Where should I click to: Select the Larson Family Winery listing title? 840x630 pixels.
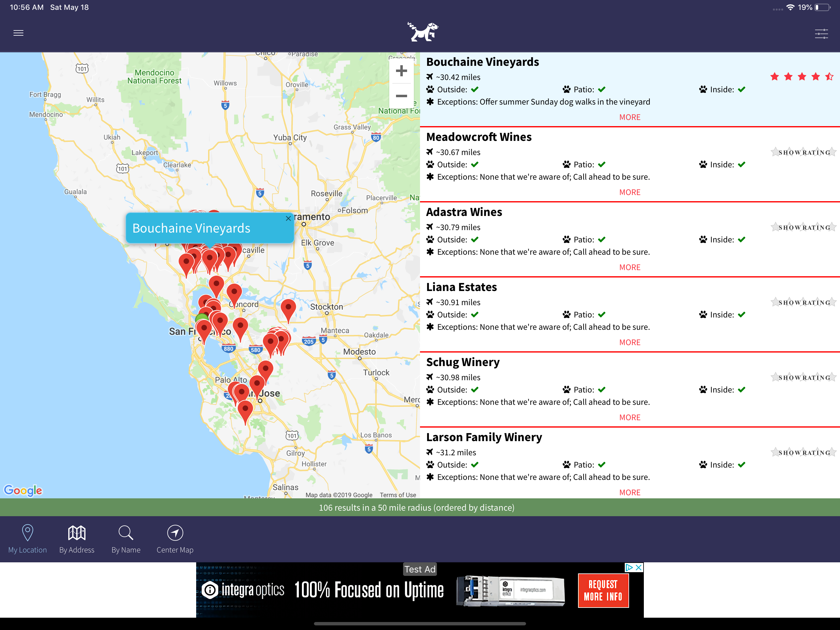click(484, 437)
